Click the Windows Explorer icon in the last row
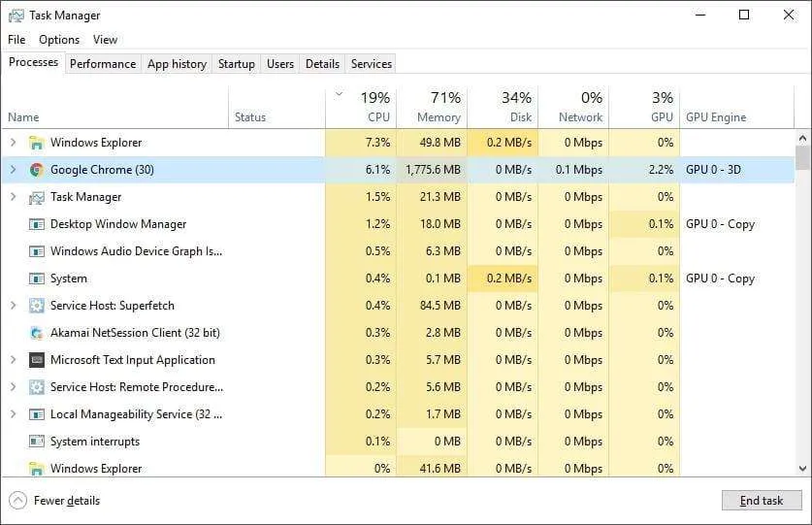Viewport: 812px width, 525px height. coord(36,469)
